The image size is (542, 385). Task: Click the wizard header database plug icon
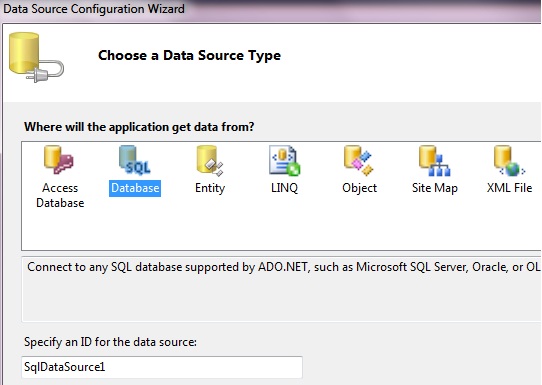36,57
